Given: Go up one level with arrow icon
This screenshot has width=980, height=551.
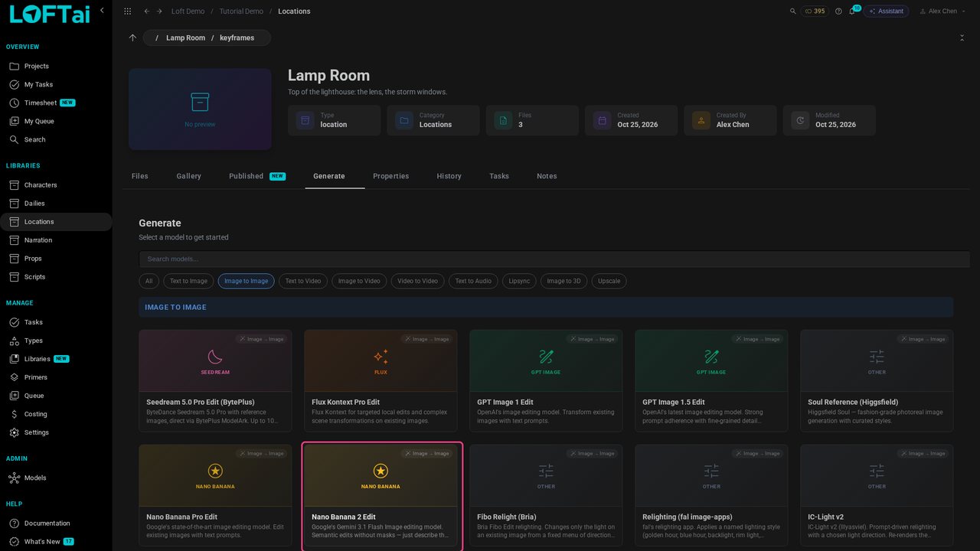Looking at the screenshot, I should [132, 37].
